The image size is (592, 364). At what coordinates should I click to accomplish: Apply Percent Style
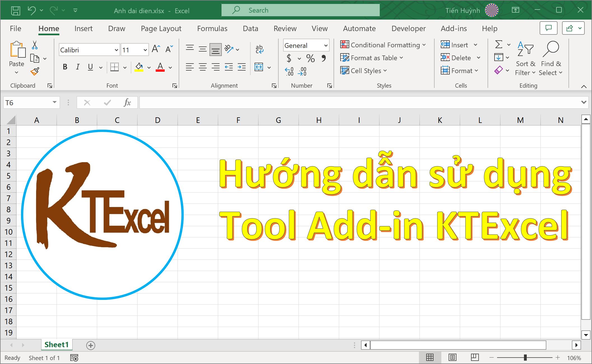pyautogui.click(x=310, y=58)
